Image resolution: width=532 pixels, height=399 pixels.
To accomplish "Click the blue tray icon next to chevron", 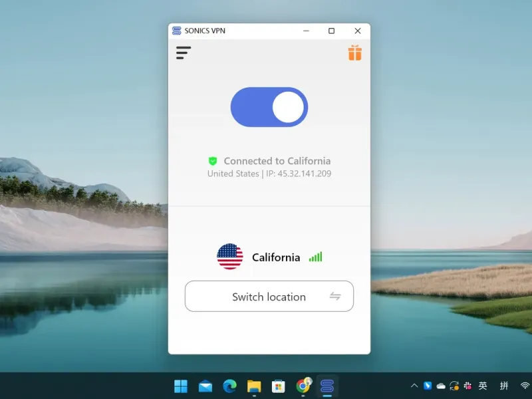I will click(x=428, y=386).
